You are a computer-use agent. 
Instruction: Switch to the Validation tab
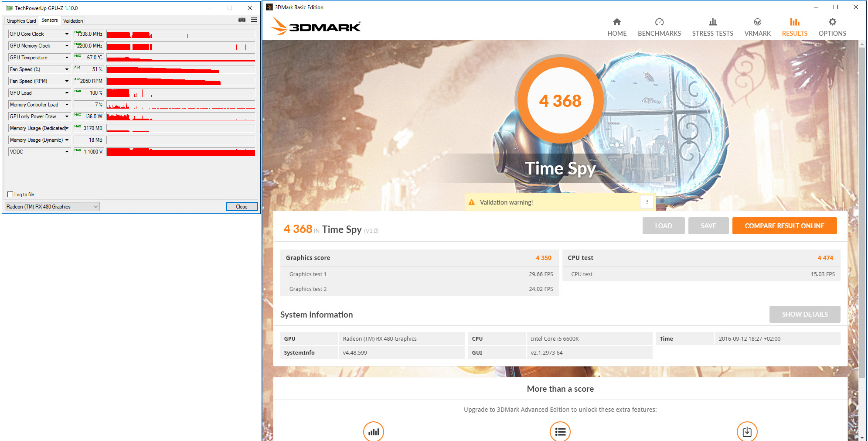(73, 21)
